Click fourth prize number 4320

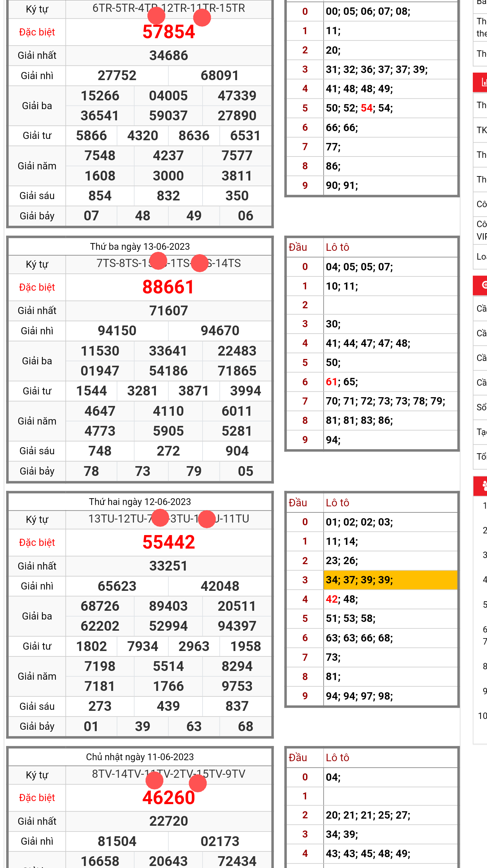(143, 136)
